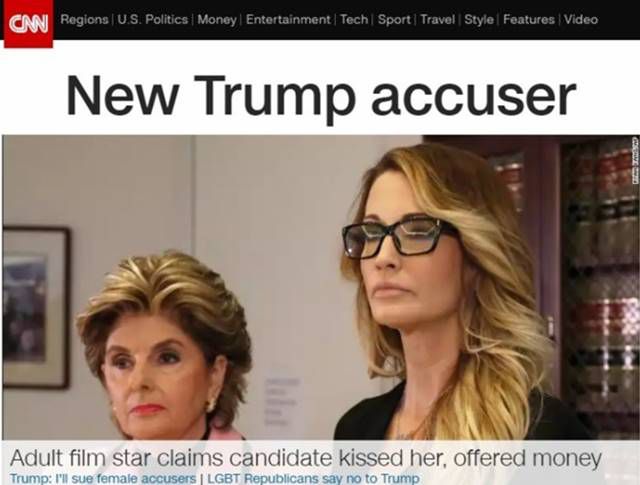
Task: Click the CNN logo icon
Action: pos(29,24)
